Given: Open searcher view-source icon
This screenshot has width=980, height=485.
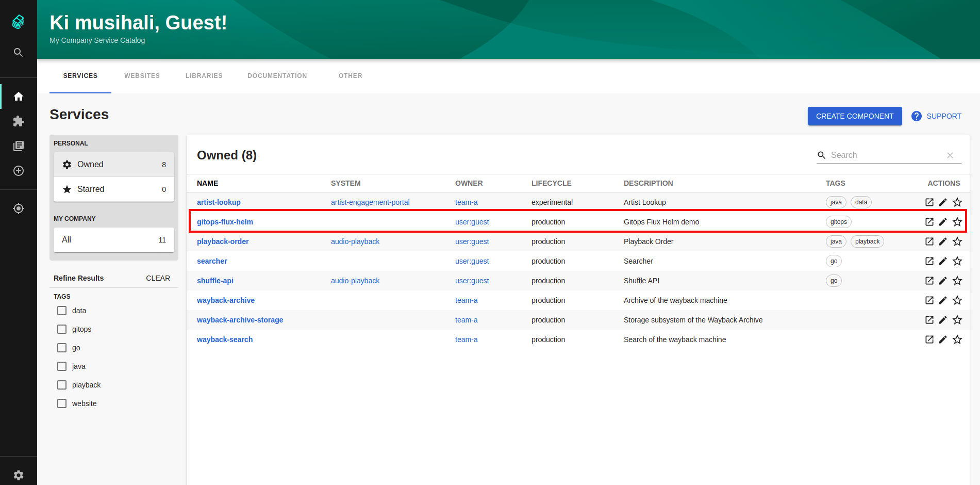Looking at the screenshot, I should tap(929, 261).
